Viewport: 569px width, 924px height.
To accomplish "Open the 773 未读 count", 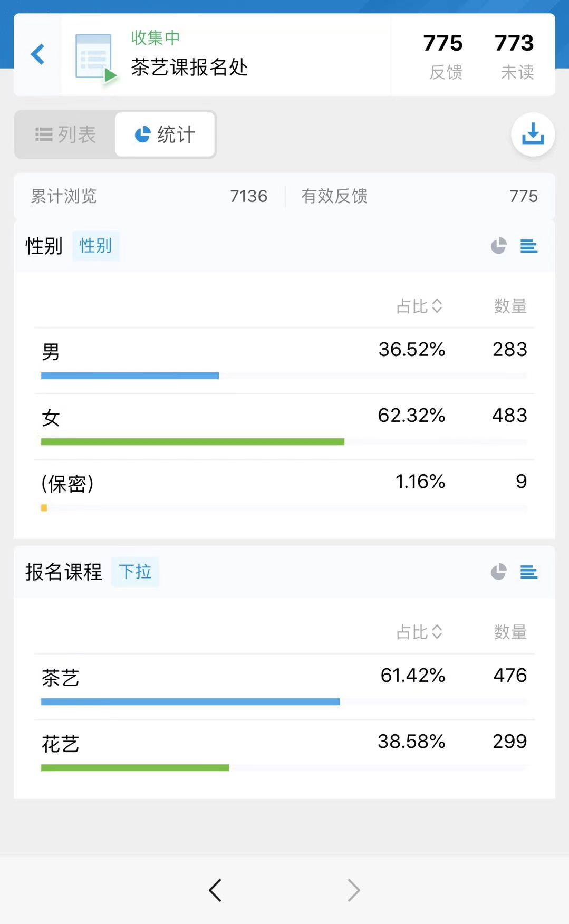I will coord(515,55).
